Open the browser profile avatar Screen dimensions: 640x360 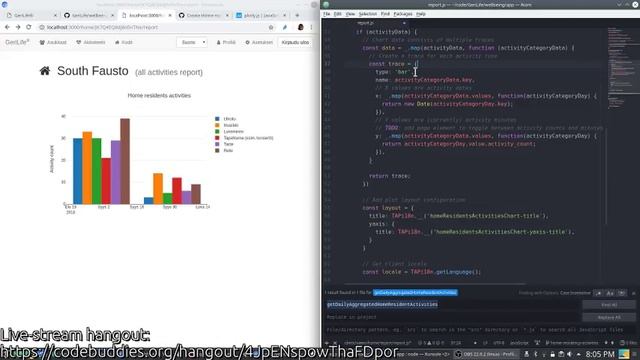[300, 27]
